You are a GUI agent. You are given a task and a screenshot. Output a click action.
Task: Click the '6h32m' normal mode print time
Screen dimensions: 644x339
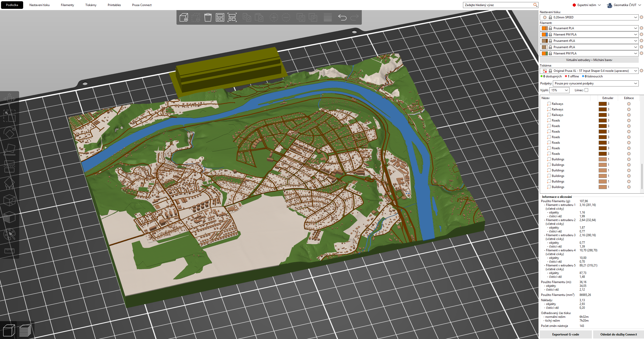click(584, 317)
